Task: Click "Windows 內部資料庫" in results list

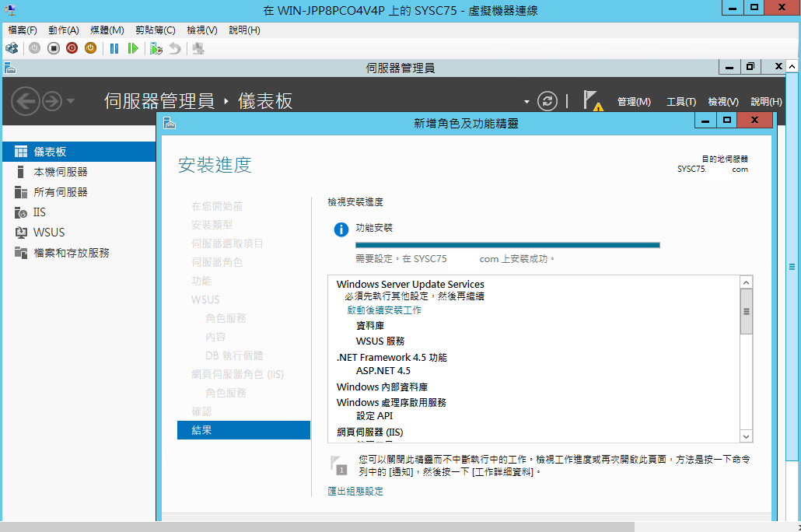Action: (x=382, y=387)
